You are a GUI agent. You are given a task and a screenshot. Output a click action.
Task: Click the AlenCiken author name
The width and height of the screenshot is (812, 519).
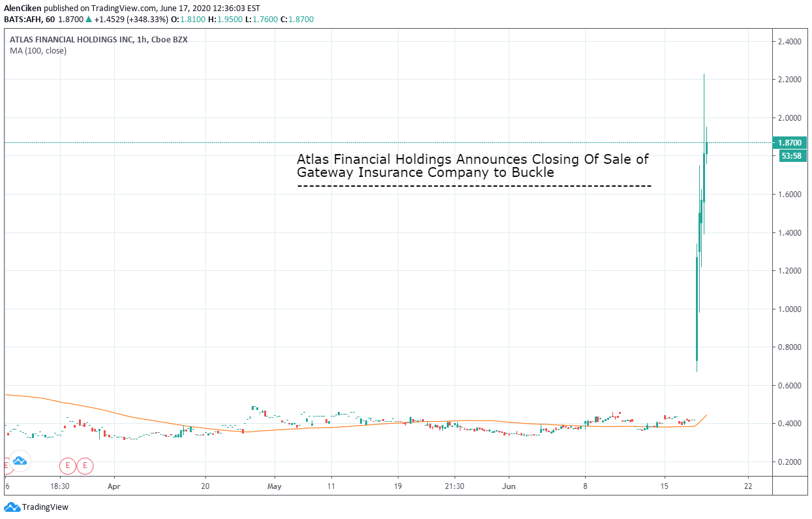22,8
